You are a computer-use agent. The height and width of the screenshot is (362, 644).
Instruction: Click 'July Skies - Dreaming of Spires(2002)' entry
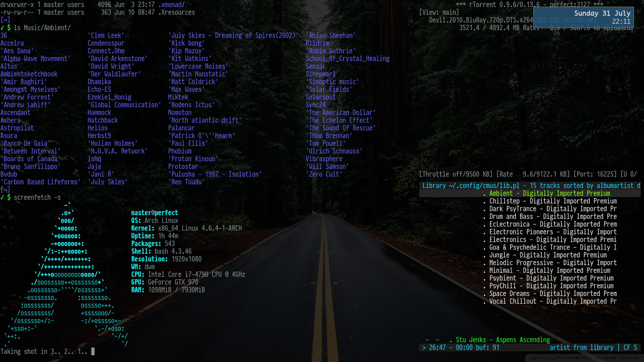233,36
